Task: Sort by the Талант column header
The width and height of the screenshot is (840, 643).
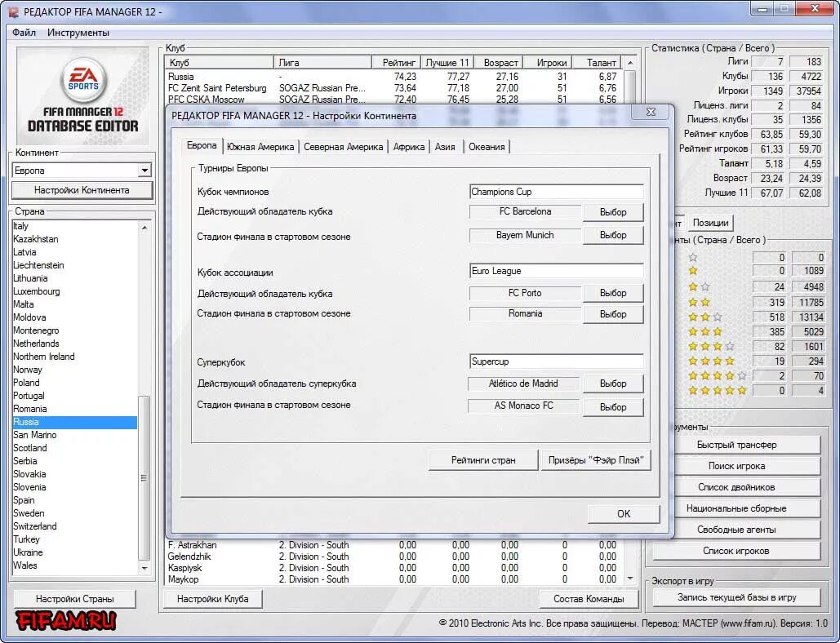Action: (x=596, y=63)
